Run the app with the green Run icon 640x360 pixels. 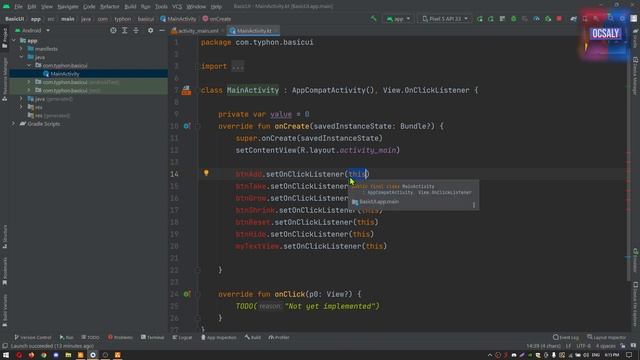pyautogui.click(x=480, y=19)
